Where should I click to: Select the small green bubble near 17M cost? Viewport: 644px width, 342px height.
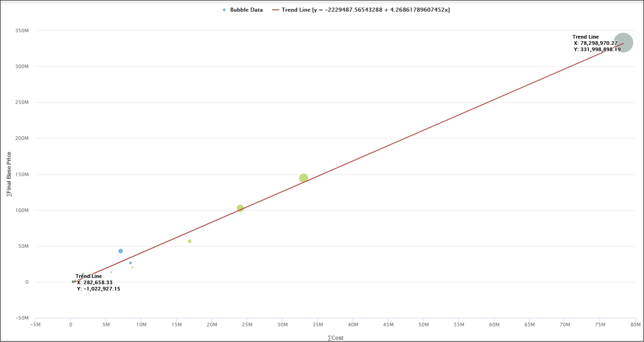(x=190, y=241)
